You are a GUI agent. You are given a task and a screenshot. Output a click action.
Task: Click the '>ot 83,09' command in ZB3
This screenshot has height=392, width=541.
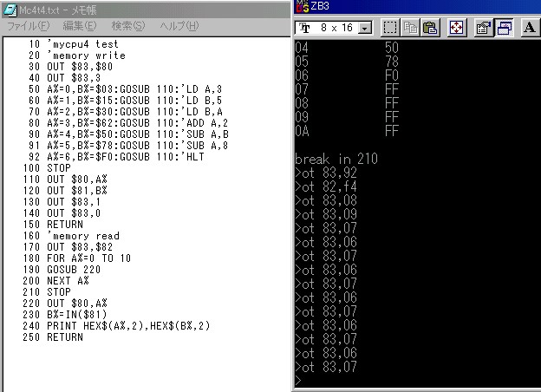pyautogui.click(x=326, y=214)
